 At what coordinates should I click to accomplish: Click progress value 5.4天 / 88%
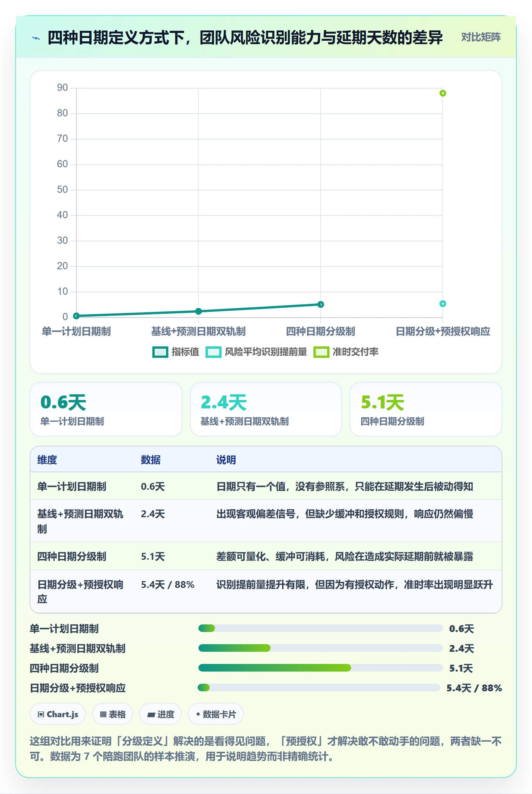[x=474, y=688]
